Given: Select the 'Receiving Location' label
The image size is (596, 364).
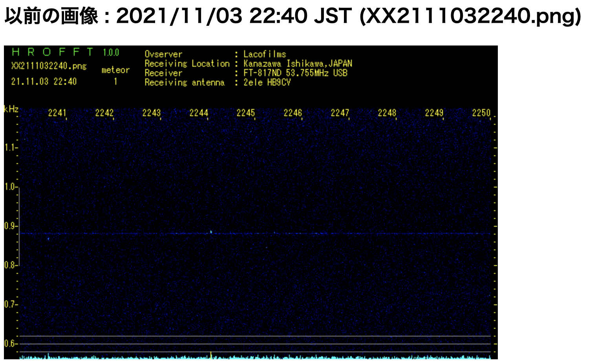Looking at the screenshot, I should (187, 64).
